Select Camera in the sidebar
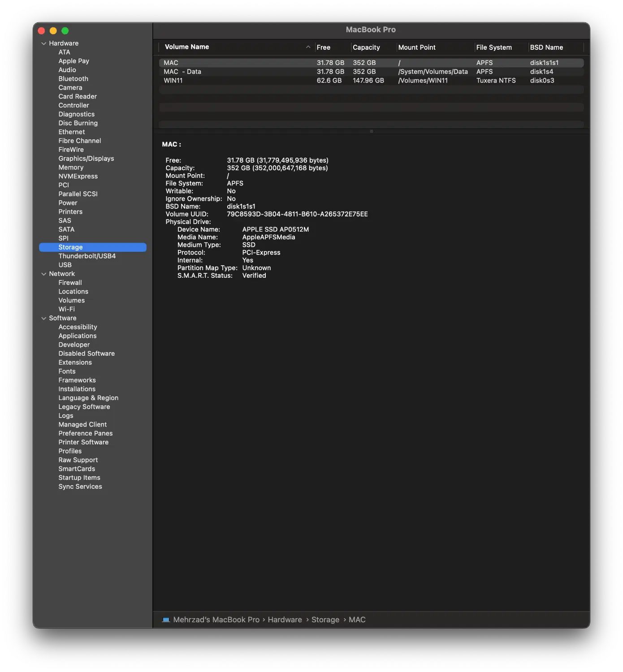 point(70,88)
